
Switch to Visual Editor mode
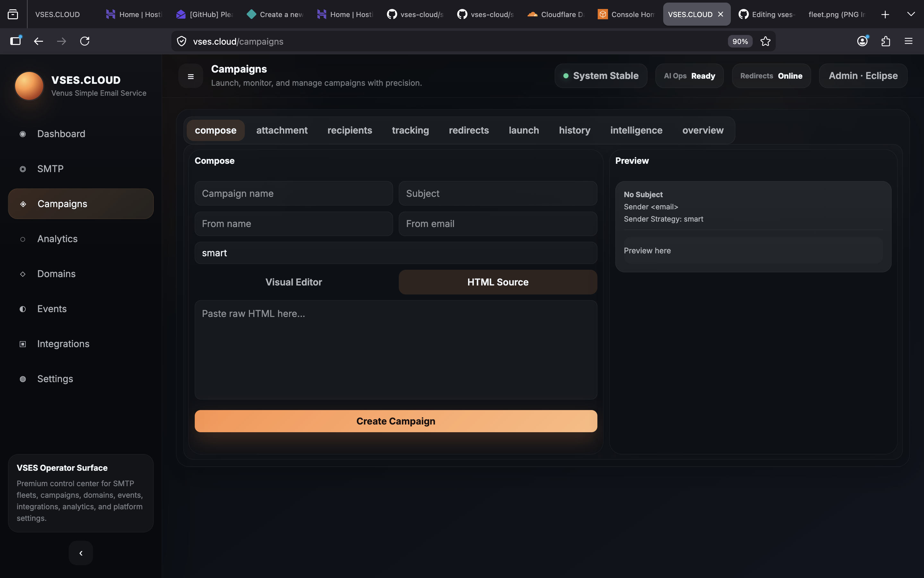pyautogui.click(x=294, y=282)
